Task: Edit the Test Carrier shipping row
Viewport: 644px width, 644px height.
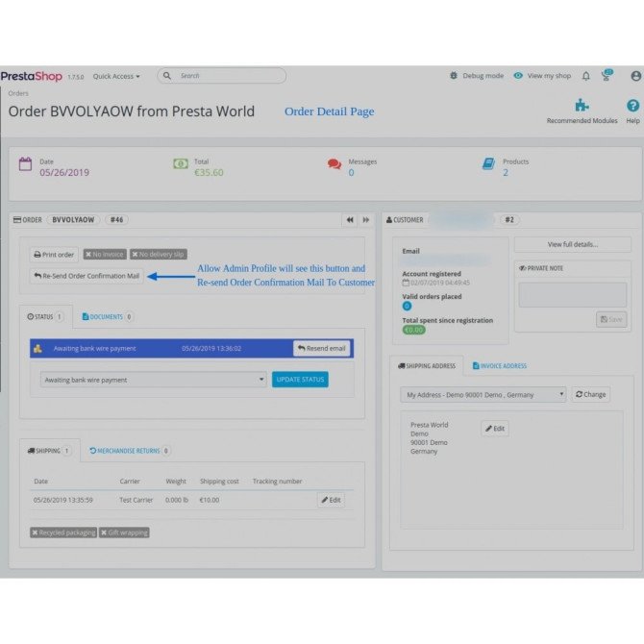Action: click(331, 500)
